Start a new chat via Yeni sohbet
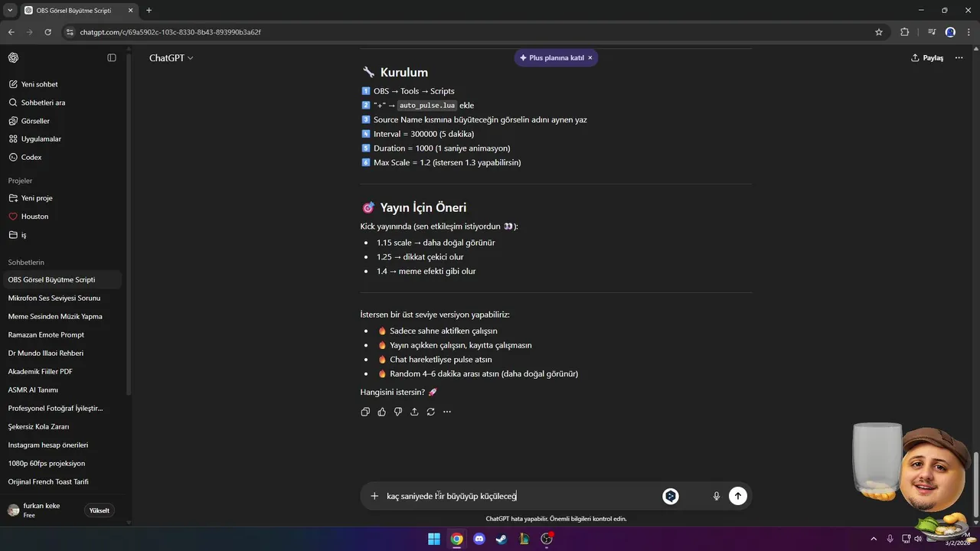Viewport: 980px width, 551px height. [61, 84]
